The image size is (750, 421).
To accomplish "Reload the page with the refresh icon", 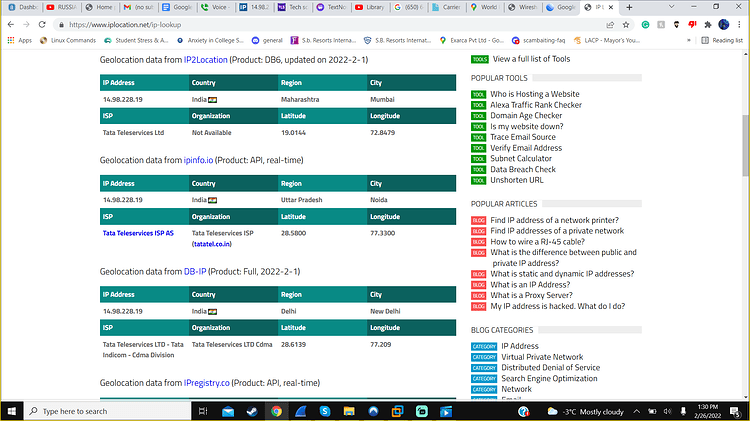I will tap(42, 24).
